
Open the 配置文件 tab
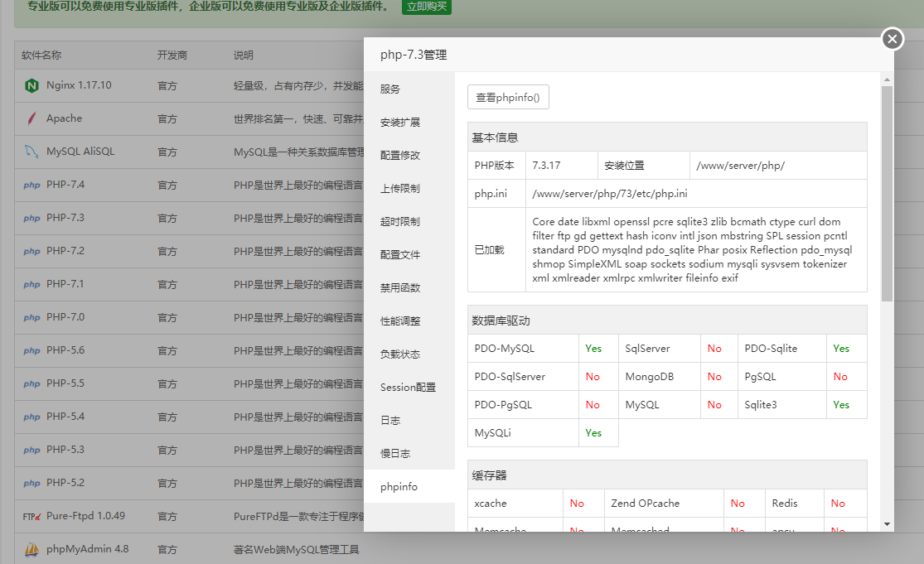(x=409, y=254)
